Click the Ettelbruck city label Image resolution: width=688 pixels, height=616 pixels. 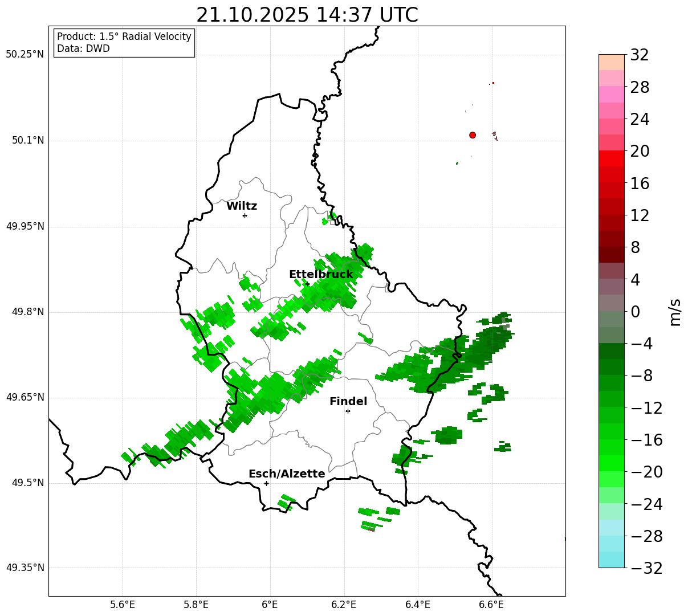pyautogui.click(x=321, y=275)
